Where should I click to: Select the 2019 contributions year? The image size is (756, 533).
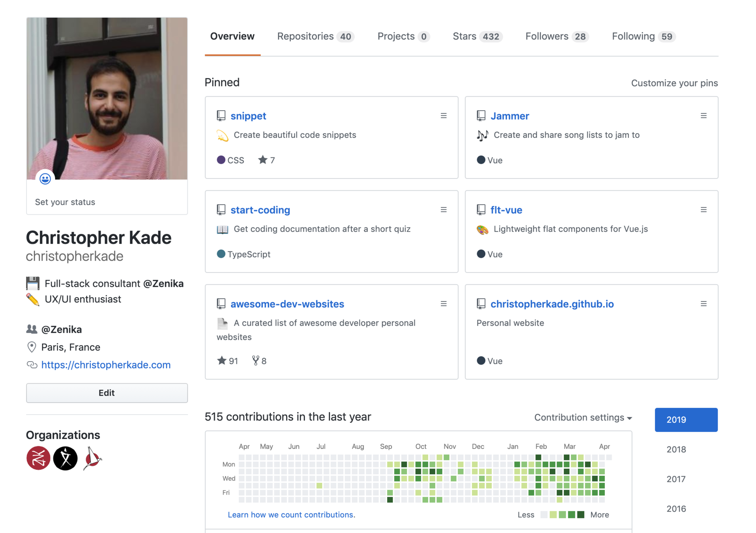tap(686, 420)
